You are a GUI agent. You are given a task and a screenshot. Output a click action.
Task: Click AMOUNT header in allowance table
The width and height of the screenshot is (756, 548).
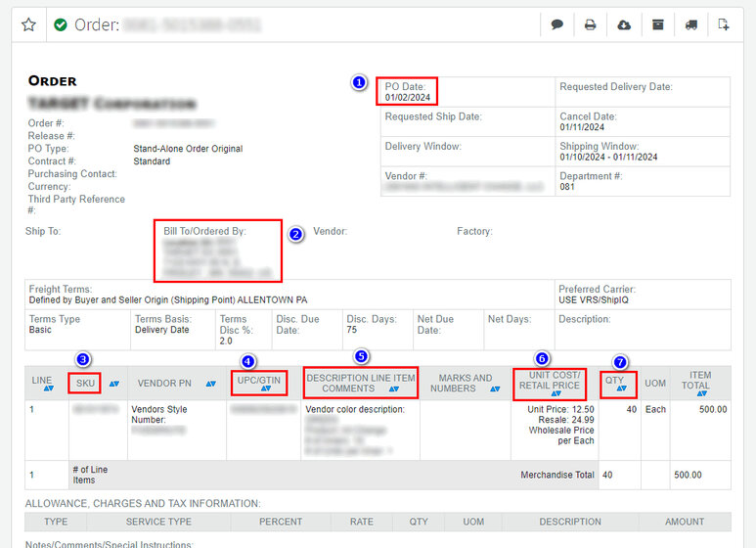tap(685, 522)
